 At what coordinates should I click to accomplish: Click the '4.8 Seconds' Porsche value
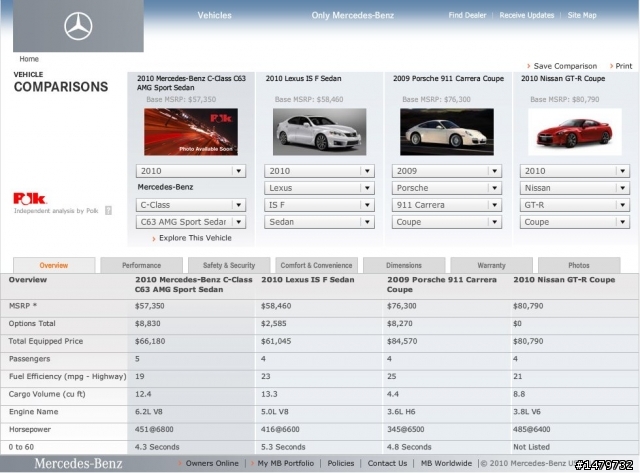coord(409,447)
